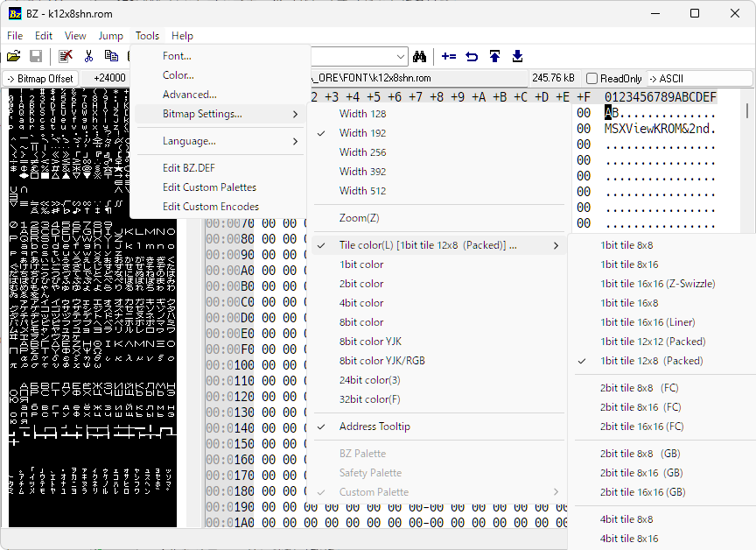Click the hex view vertical scrollbar thumb

point(747,111)
